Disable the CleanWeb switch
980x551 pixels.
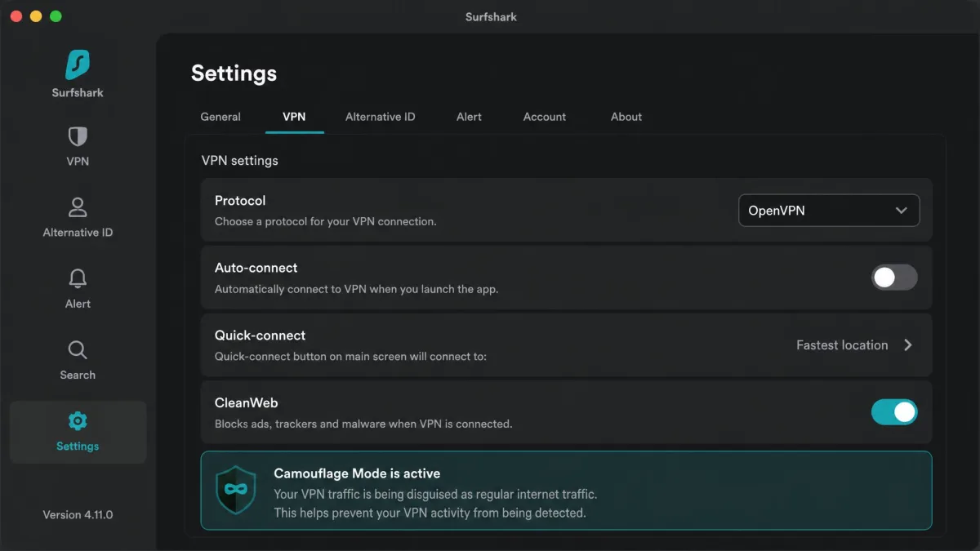(x=894, y=412)
